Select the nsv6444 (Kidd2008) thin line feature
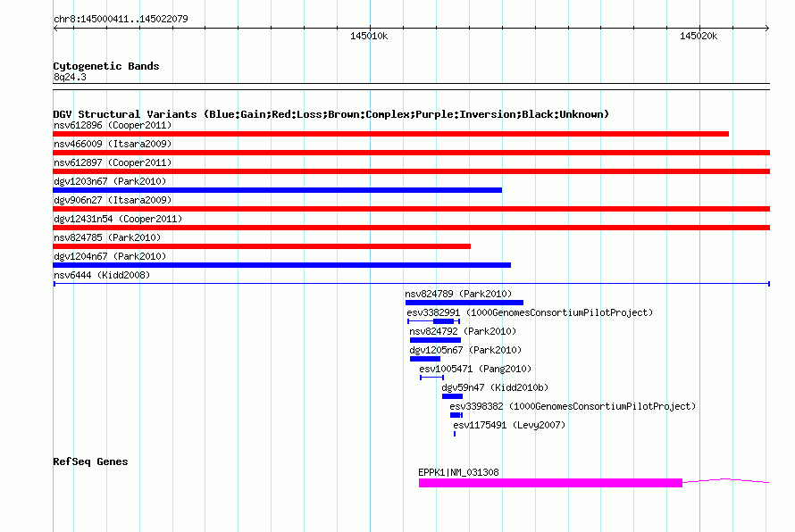 point(411,284)
